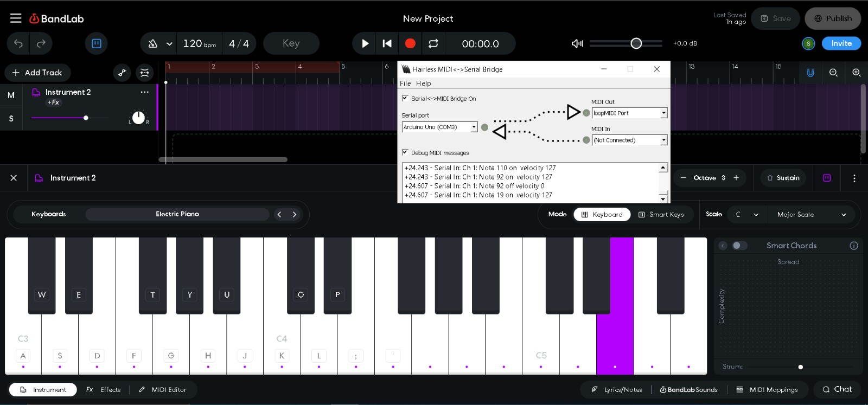The image size is (868, 405).
Task: Close the Instrument 2 editor panel
Action: pyautogui.click(x=14, y=178)
